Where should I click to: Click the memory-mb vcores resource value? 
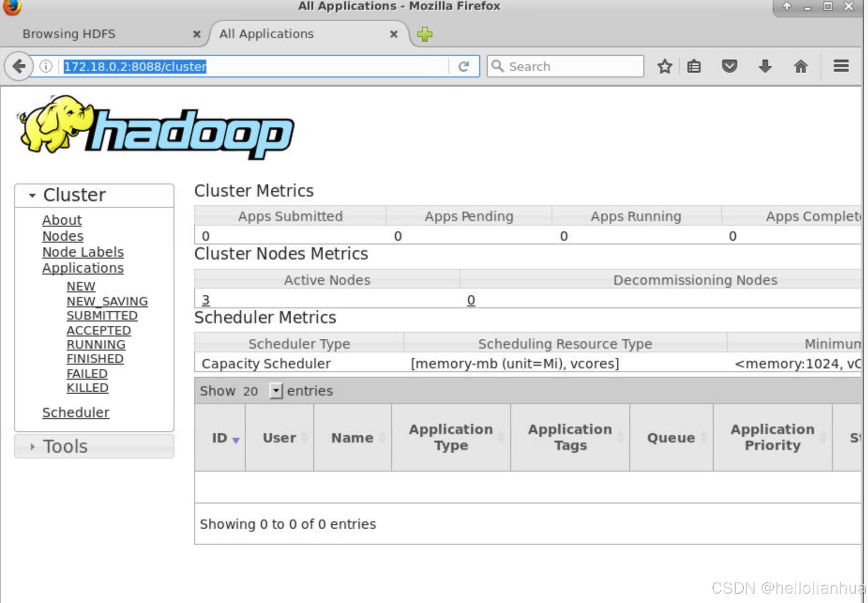pos(515,364)
